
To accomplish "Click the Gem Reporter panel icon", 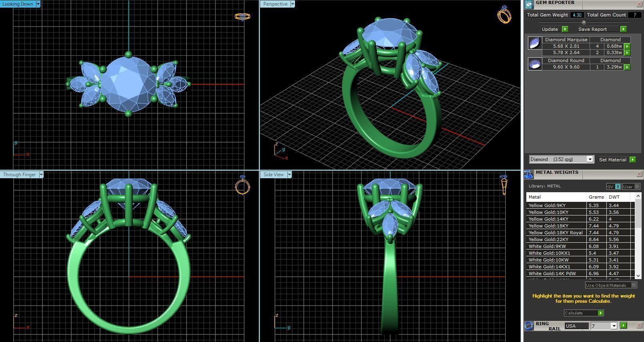I will tap(529, 4).
